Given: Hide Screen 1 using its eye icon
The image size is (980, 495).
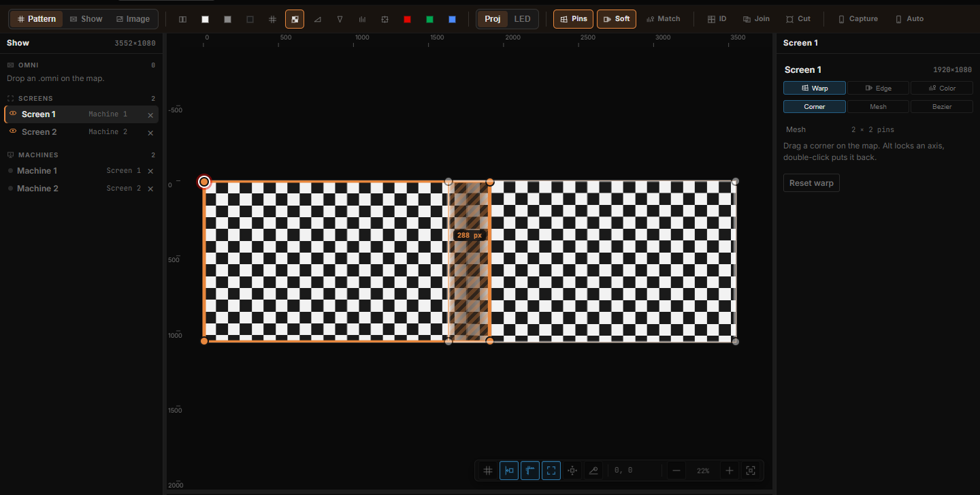Looking at the screenshot, I should click(x=13, y=114).
